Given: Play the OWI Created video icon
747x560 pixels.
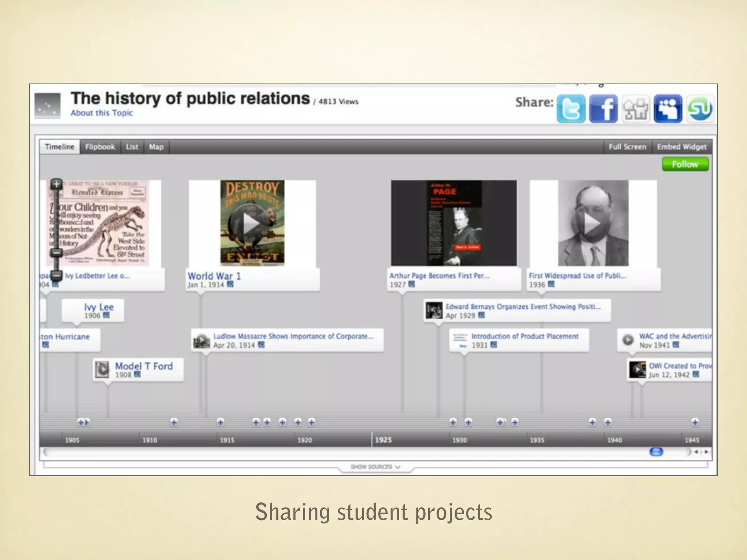Looking at the screenshot, I should point(638,370).
